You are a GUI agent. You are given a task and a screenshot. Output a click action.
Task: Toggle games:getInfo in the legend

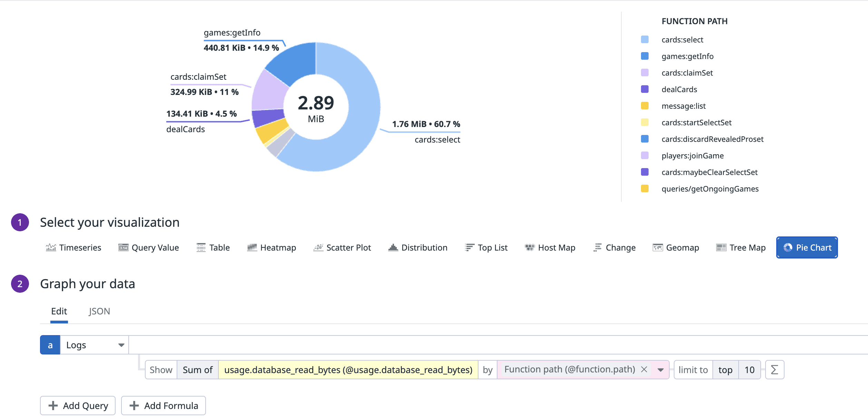click(688, 56)
